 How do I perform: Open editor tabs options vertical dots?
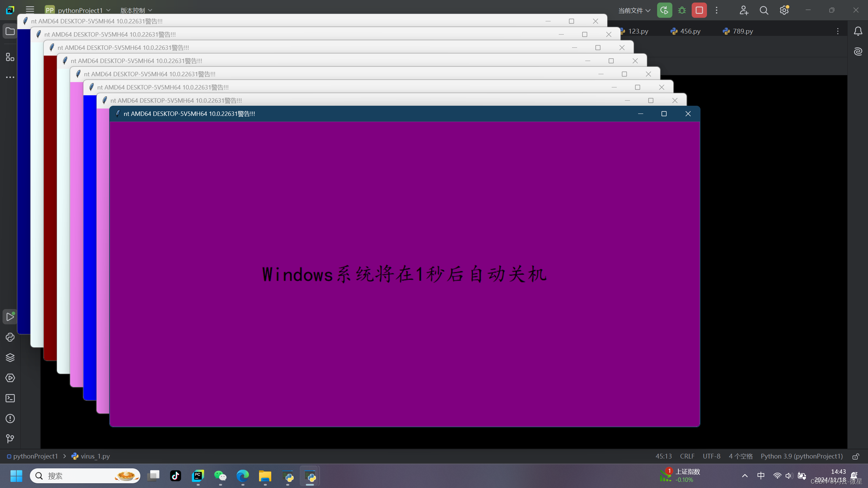837,31
